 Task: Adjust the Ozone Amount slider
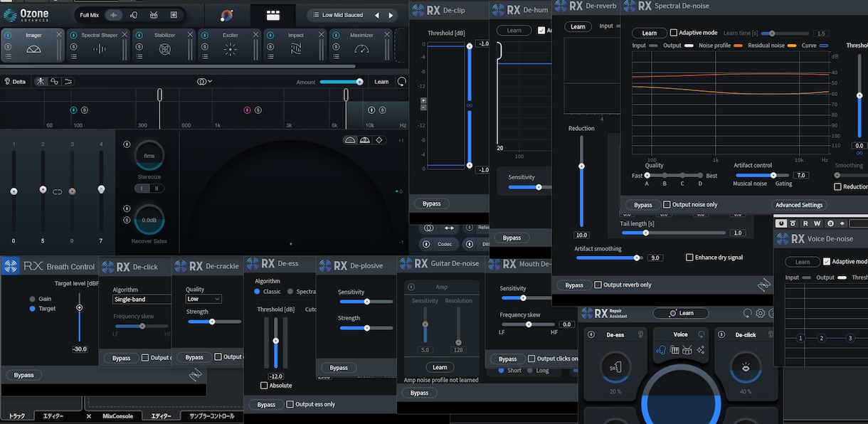point(341,82)
